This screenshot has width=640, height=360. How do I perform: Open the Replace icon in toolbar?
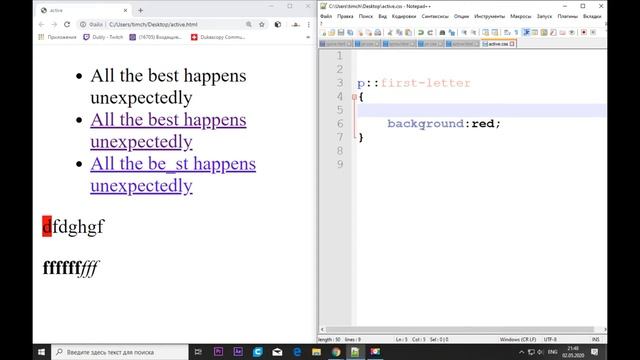pos(451,32)
